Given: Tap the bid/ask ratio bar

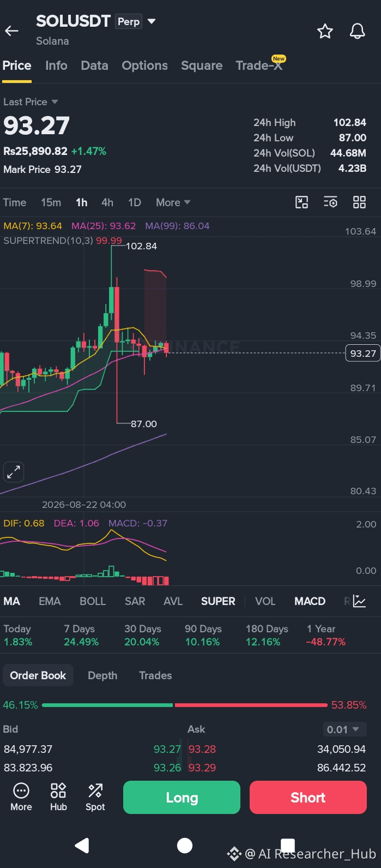Looking at the screenshot, I should [x=185, y=705].
